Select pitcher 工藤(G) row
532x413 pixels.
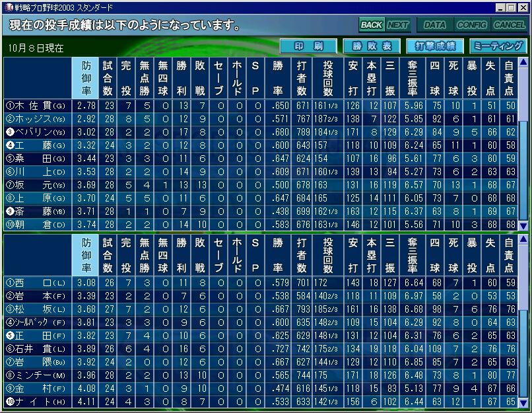click(x=261, y=145)
